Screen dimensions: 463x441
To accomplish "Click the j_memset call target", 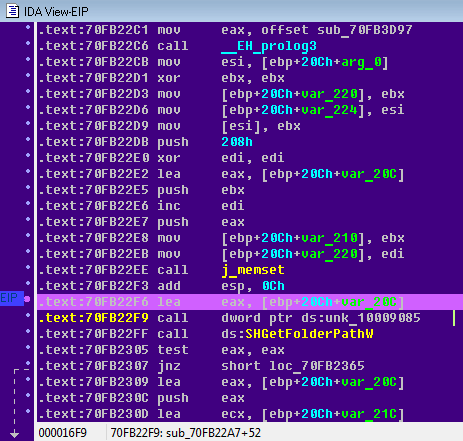I will (x=253, y=270).
